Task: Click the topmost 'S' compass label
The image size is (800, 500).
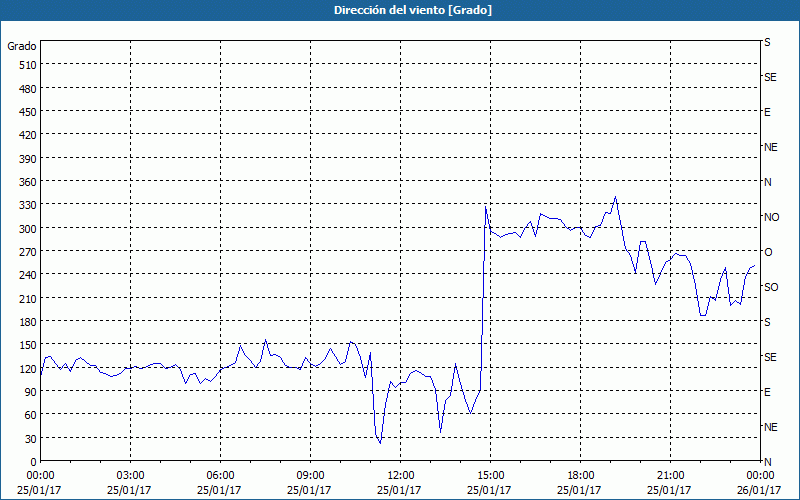Action: point(767,42)
